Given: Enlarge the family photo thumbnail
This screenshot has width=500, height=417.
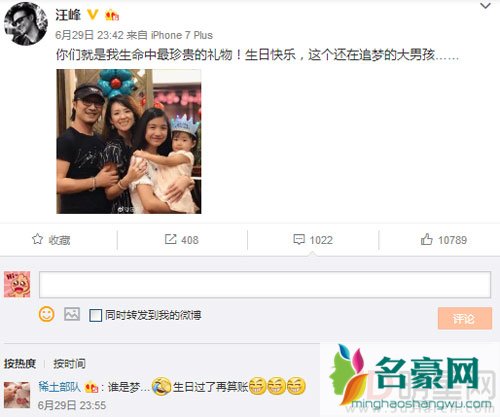Looking at the screenshot, I should click(x=129, y=141).
